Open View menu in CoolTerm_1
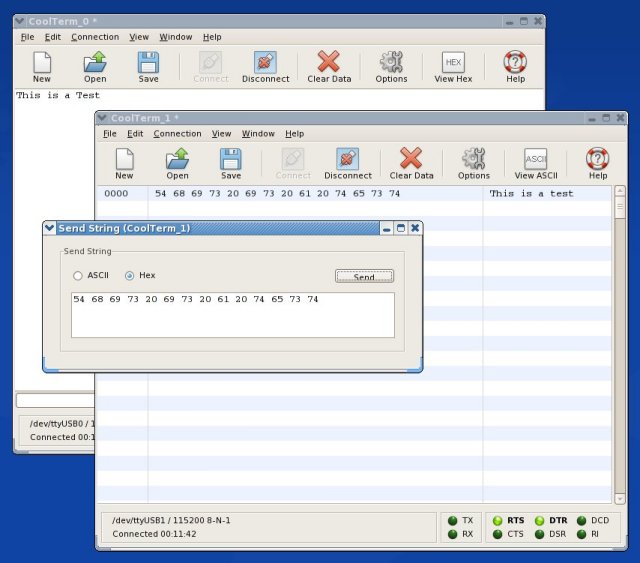The image size is (640, 563). tap(222, 134)
